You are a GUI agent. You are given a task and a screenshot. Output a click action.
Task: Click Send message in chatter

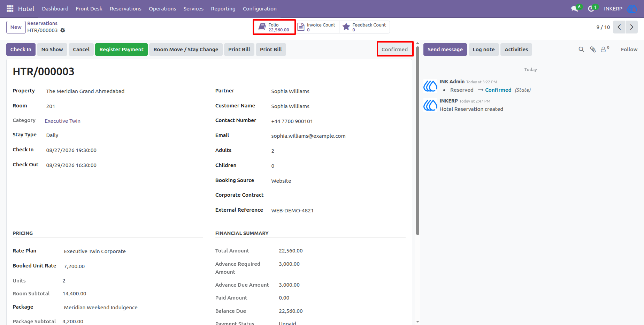point(445,50)
